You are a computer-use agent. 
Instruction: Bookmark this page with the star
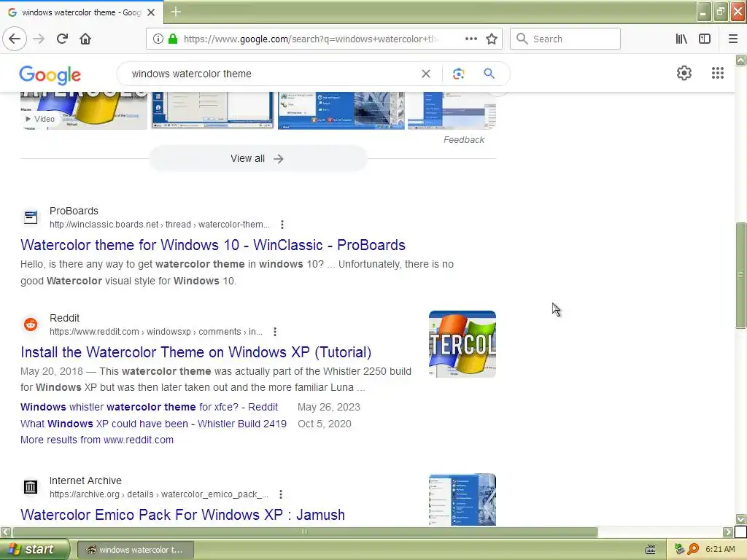pos(492,39)
